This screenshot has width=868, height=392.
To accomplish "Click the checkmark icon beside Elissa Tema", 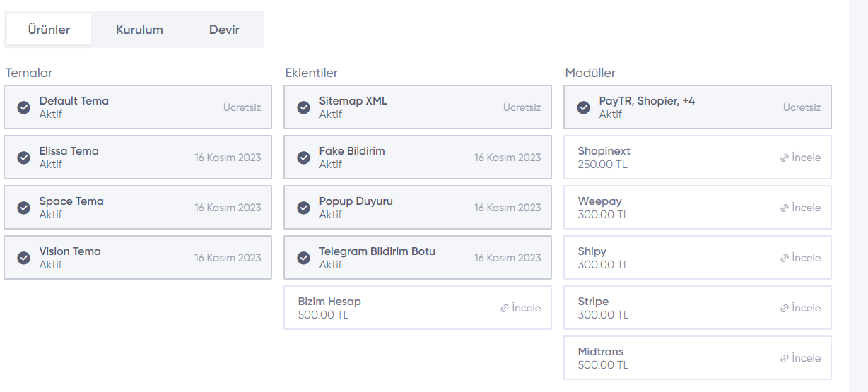I will [x=24, y=158].
